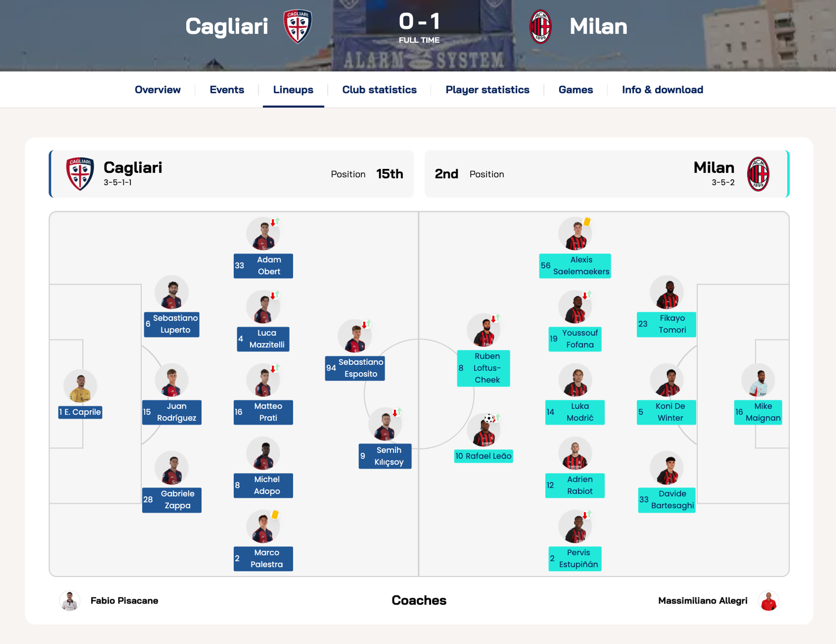The width and height of the screenshot is (836, 644).
Task: Click Fabio Pisacane's coach avatar
Action: [x=70, y=600]
